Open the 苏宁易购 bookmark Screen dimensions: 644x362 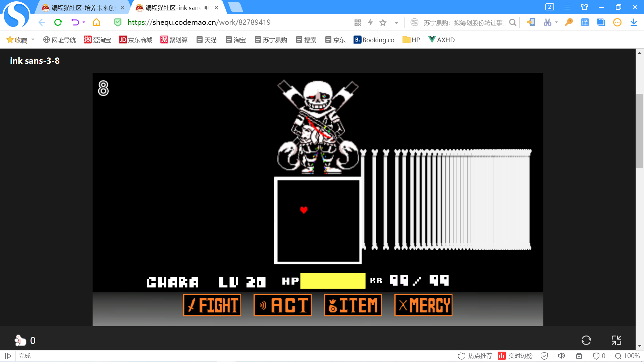point(271,40)
